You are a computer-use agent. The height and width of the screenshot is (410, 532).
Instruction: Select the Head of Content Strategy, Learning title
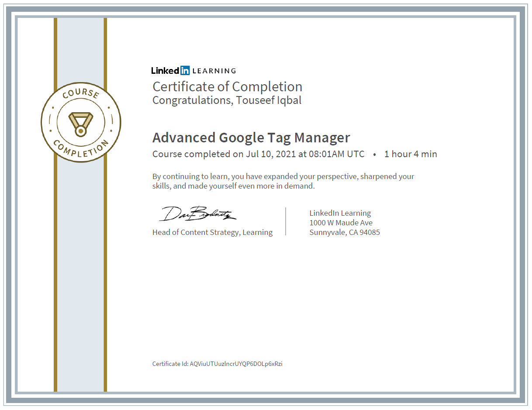tap(212, 232)
